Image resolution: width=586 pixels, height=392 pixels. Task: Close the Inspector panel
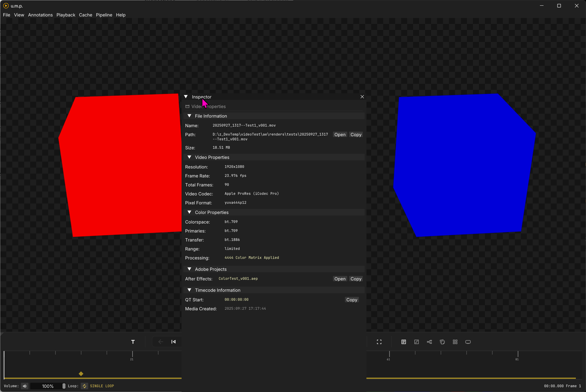point(362,97)
